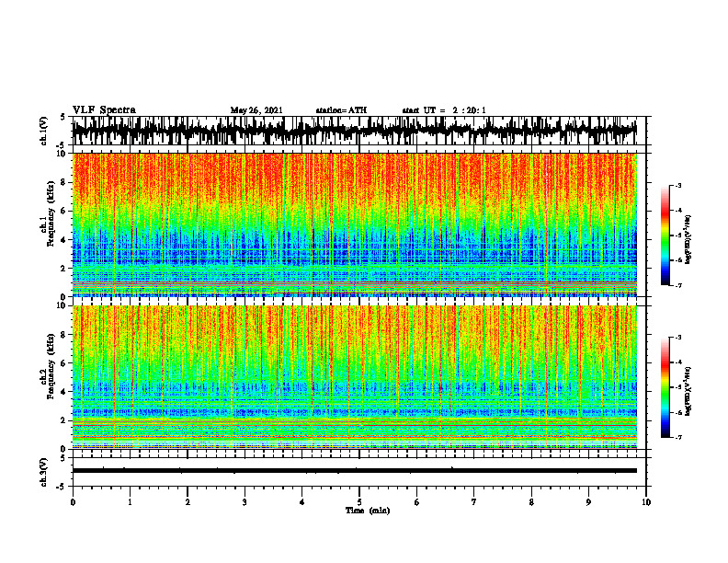Click the ch.1 color bar log(PSD) unit label
The height and width of the screenshot is (563, 728).
click(689, 240)
